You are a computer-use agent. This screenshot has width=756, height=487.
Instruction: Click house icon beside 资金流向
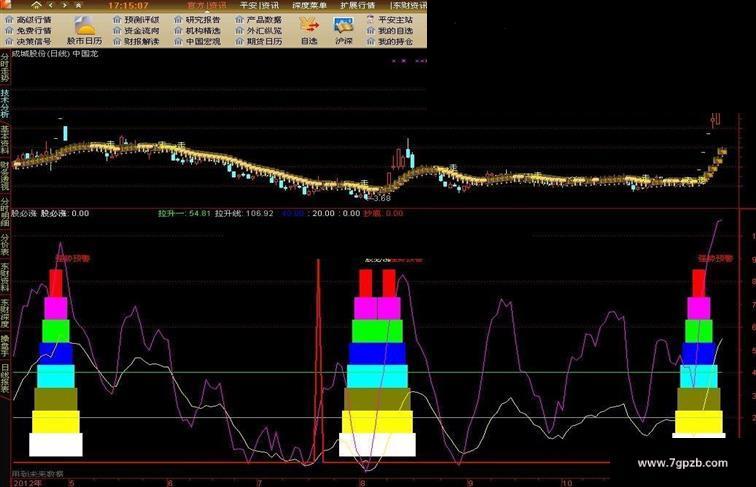(x=117, y=30)
